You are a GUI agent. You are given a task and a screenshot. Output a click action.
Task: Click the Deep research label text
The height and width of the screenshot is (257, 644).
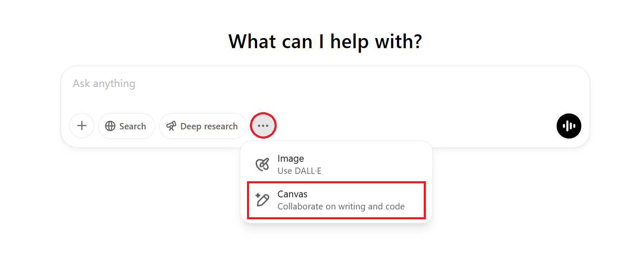pyautogui.click(x=209, y=126)
